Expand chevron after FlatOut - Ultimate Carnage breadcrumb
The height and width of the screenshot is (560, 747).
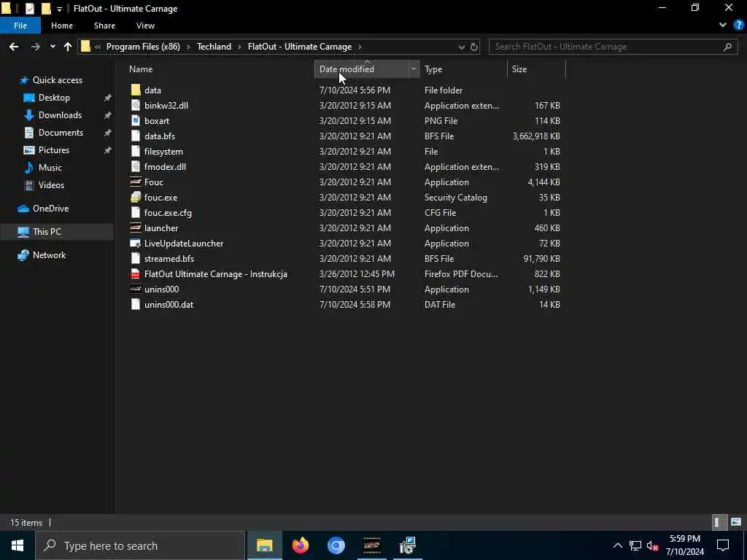[360, 47]
